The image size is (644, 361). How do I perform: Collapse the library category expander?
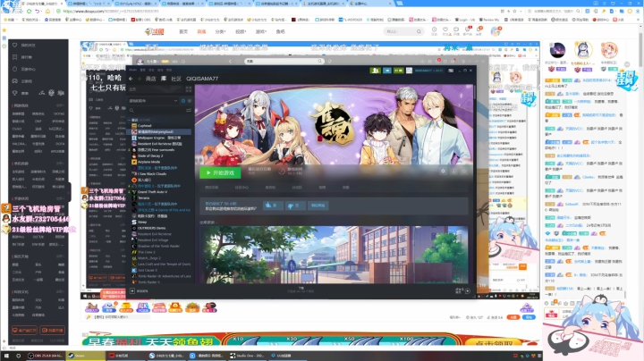130,121
